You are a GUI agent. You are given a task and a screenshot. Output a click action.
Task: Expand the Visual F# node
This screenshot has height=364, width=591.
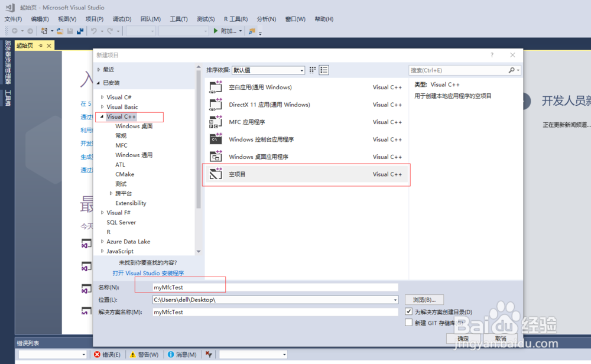tap(102, 213)
